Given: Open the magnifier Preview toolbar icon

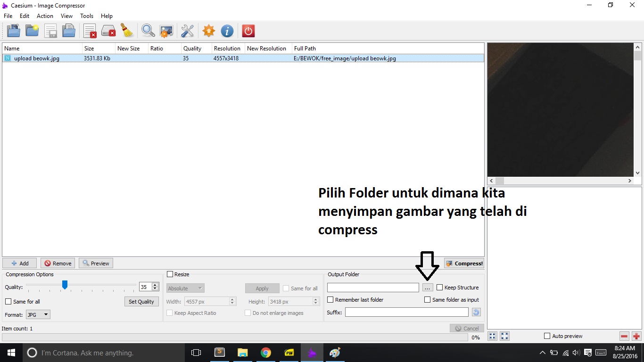Looking at the screenshot, I should point(148,31).
